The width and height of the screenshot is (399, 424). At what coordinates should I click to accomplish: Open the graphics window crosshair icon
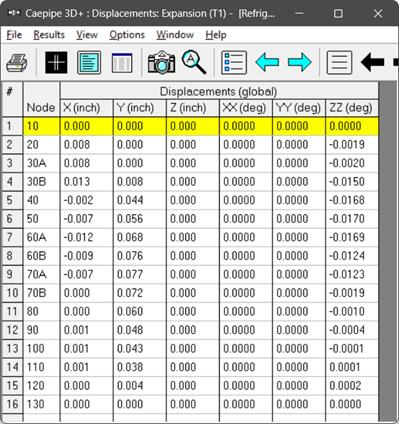[56, 63]
